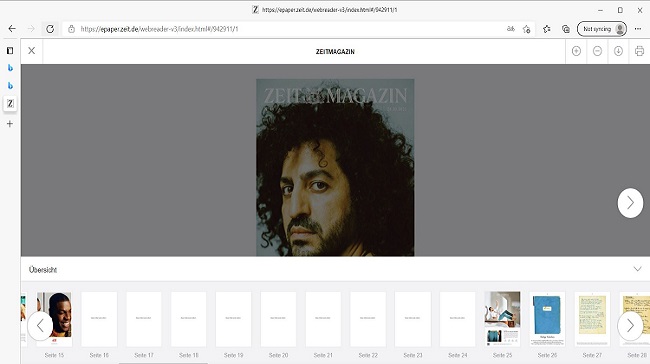The width and height of the screenshot is (650, 364).
Task: Open Seite 27 thumbnail
Action: click(x=592, y=319)
